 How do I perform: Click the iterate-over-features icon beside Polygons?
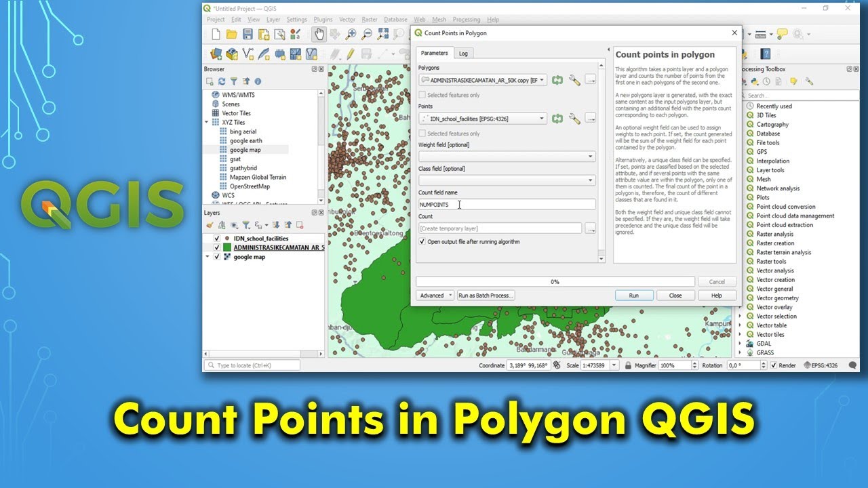coord(557,81)
